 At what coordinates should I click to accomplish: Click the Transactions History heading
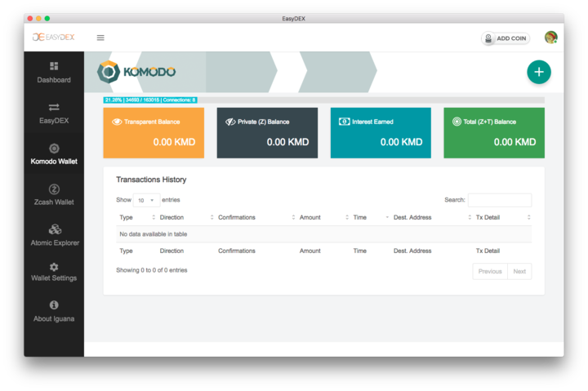click(x=151, y=180)
